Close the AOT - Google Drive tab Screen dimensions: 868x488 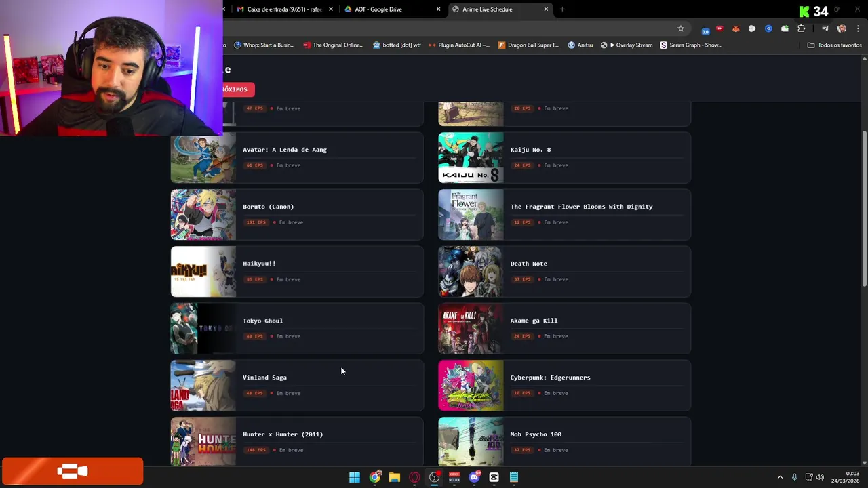pyautogui.click(x=438, y=9)
